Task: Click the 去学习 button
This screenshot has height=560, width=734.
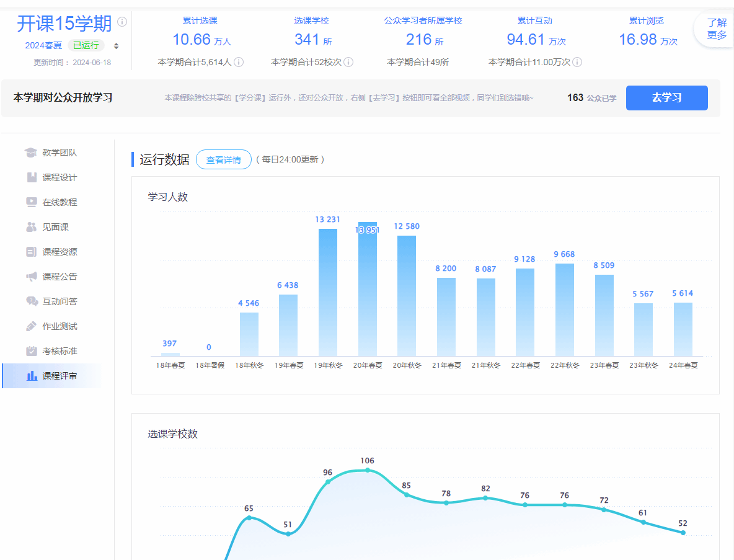Action: tap(666, 98)
